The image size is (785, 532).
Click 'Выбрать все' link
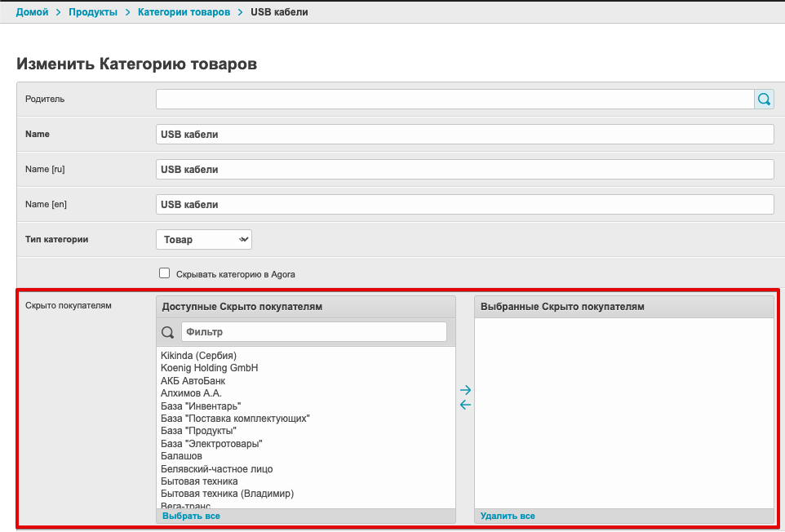coord(191,516)
